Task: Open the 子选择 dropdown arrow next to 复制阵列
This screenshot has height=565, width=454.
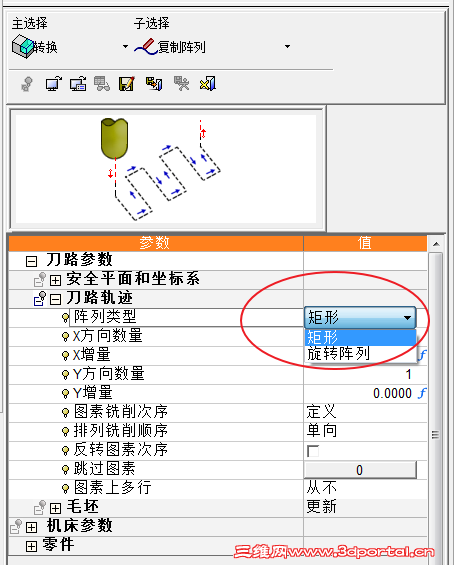Action: coord(287,46)
